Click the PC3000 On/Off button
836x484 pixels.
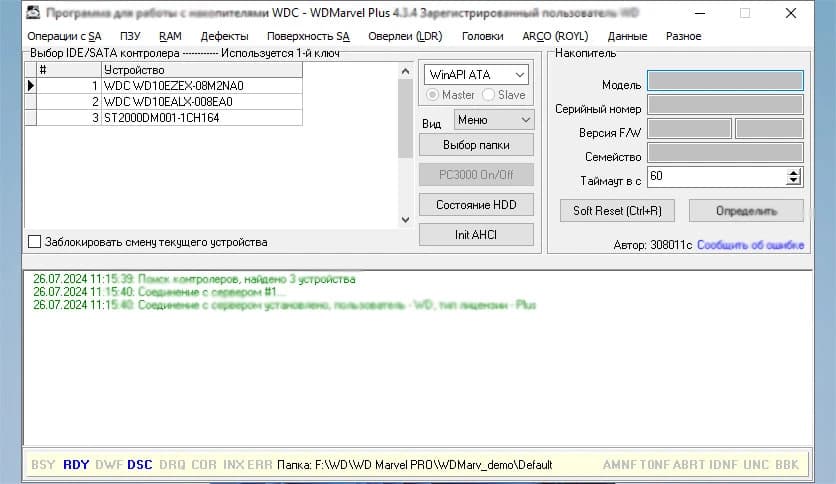[476, 175]
